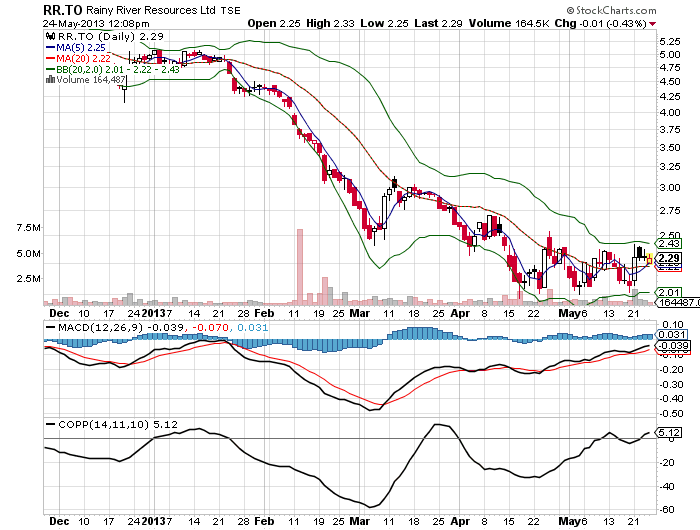
Task: Click the High 2.33 value
Action: click(330, 23)
